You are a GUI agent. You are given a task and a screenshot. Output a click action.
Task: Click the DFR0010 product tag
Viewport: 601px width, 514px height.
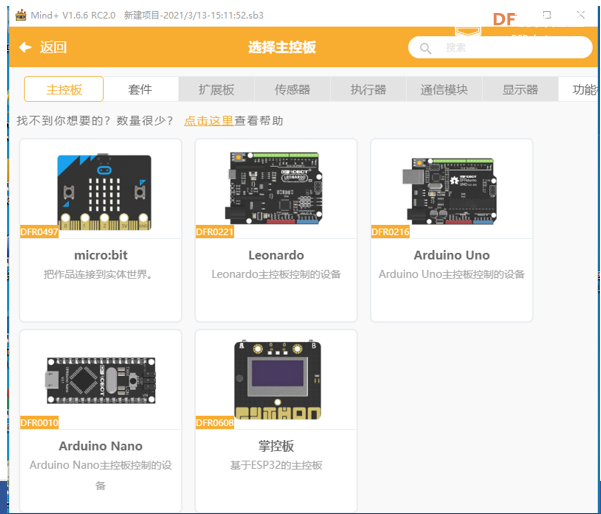(39, 422)
